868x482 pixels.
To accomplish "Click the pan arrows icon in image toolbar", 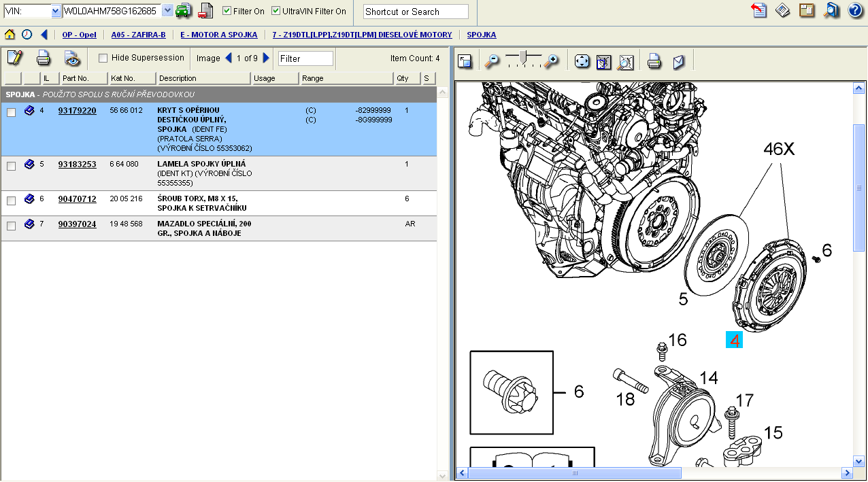I will [582, 62].
